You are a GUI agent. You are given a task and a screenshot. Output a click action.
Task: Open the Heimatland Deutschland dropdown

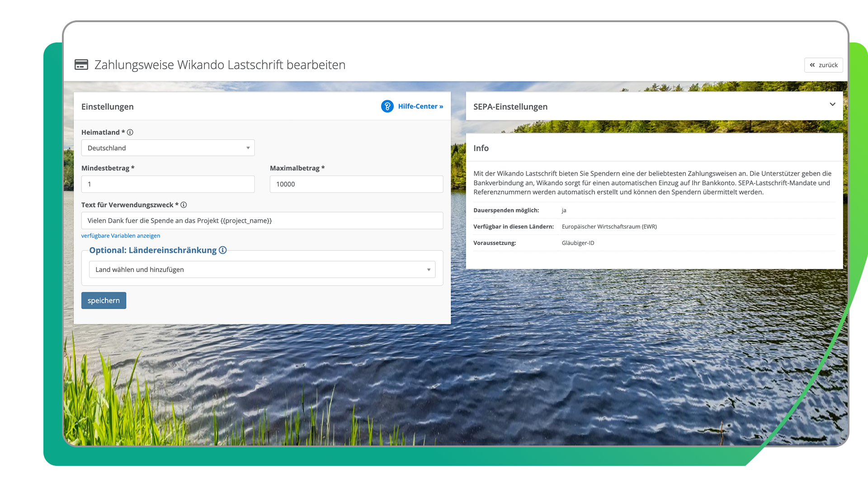click(168, 148)
